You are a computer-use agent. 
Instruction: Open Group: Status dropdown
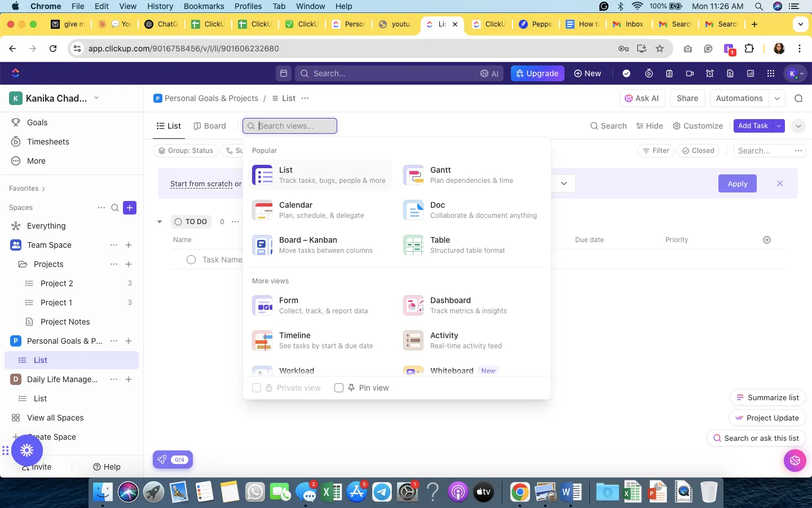pos(186,151)
